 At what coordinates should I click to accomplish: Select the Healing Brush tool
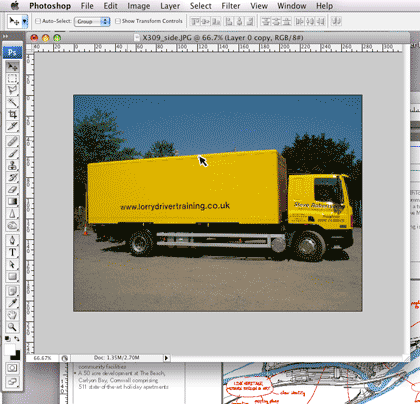pos(13,141)
